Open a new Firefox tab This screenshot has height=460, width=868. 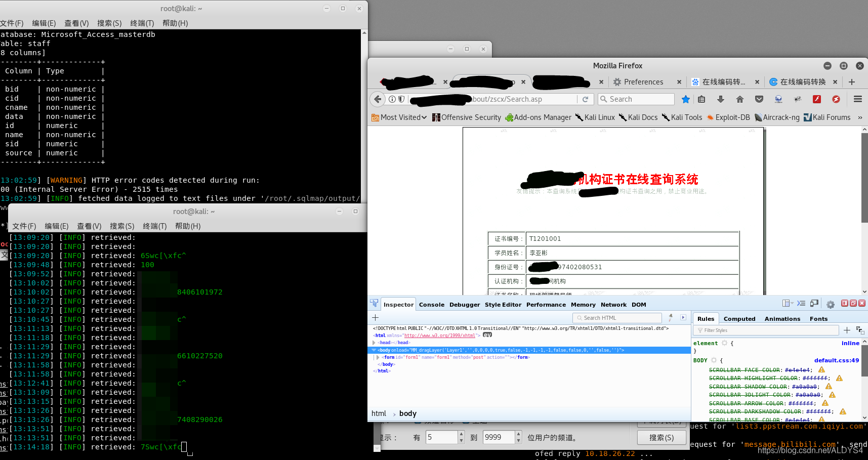point(852,82)
